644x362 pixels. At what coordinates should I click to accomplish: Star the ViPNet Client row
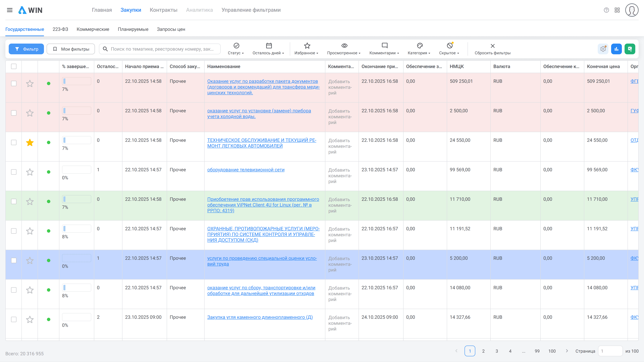30,201
